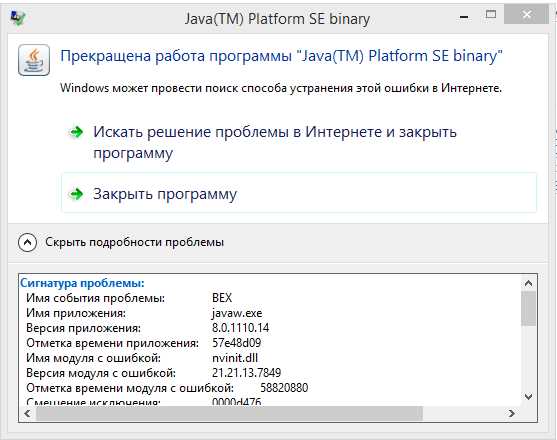Click the window title 'Java(TM) Platform SE binary'
The width and height of the screenshot is (557, 440).
coord(277,19)
